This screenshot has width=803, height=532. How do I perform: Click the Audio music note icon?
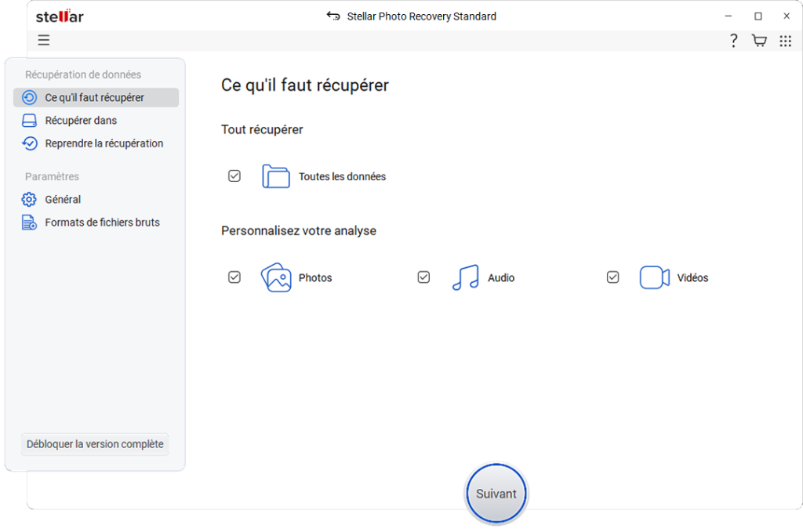coord(466,277)
